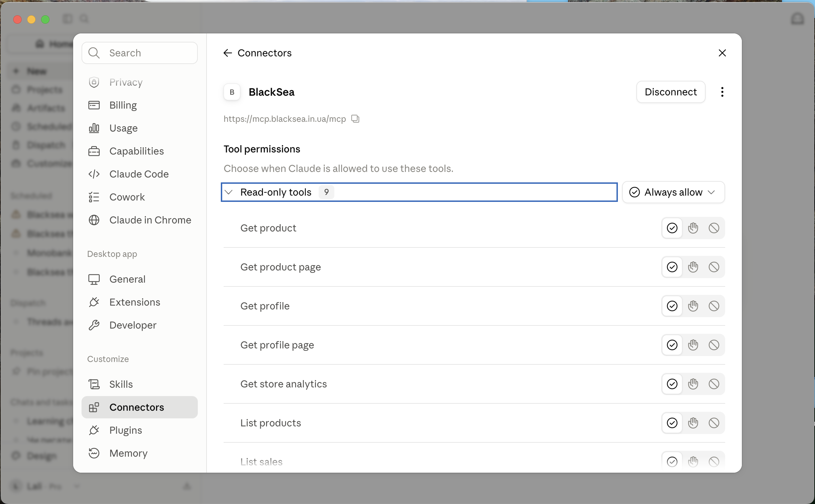Copy the BlackSea MCP URL
The image size is (815, 504).
point(355,119)
